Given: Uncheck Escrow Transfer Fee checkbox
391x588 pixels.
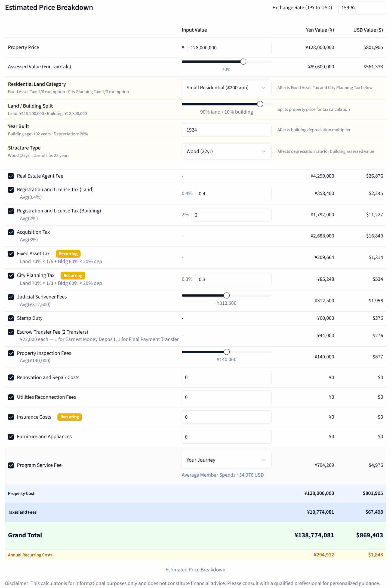Looking at the screenshot, I should [11, 332].
